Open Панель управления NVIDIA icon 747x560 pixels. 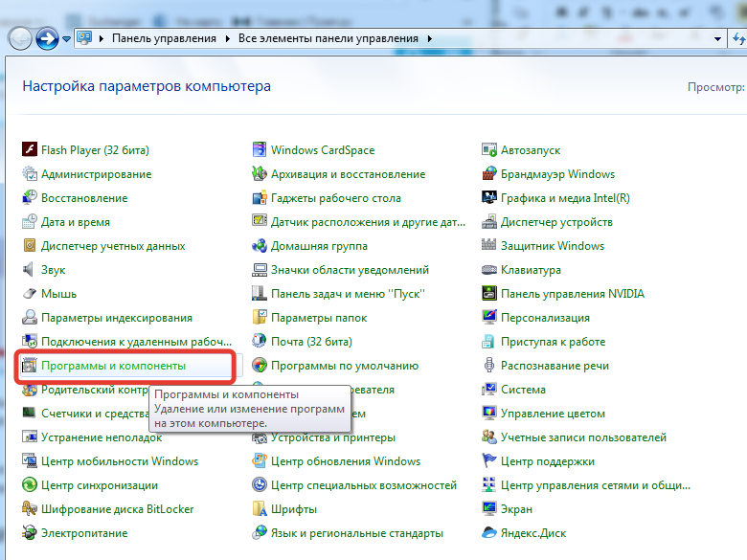[x=489, y=293]
